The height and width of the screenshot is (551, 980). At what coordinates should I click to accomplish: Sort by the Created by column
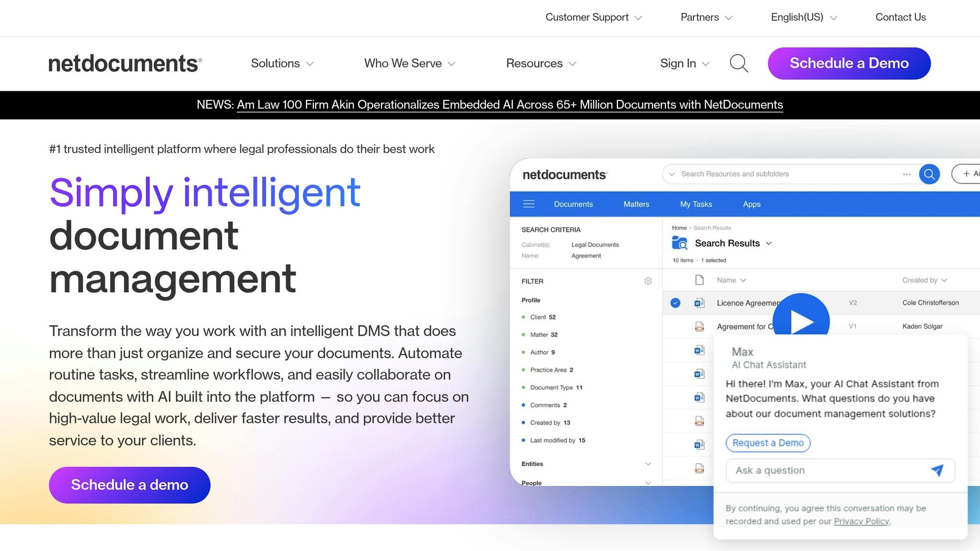click(x=924, y=280)
